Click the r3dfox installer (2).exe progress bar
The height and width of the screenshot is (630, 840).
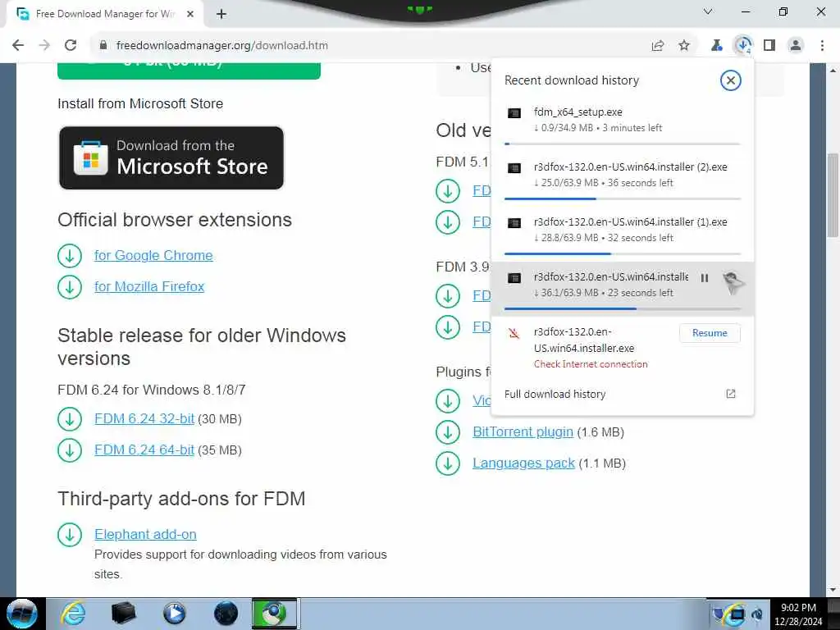[623, 199]
